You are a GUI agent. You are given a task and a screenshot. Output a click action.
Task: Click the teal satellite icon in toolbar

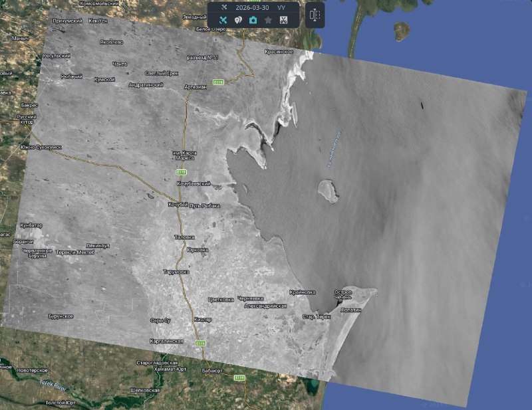[x=223, y=20]
